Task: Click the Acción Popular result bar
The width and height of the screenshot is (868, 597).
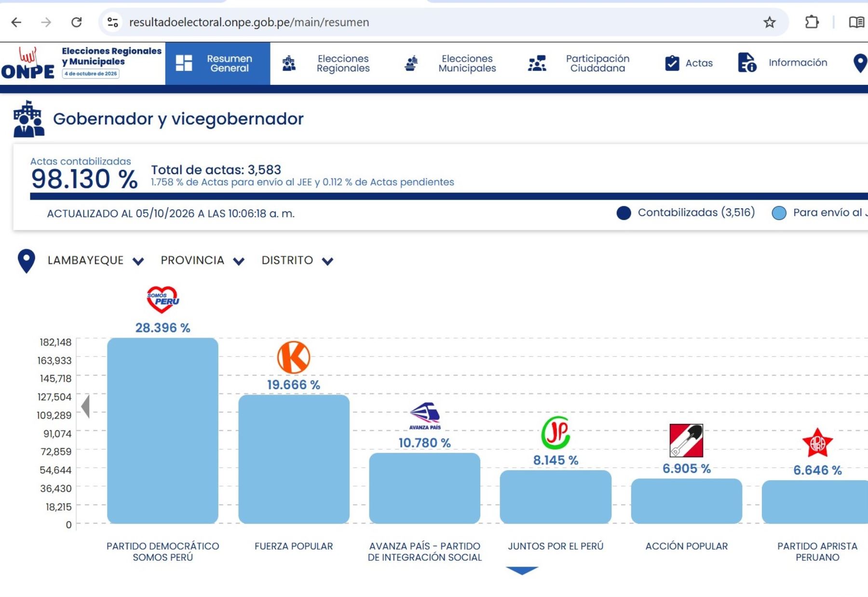Action: 687,501
